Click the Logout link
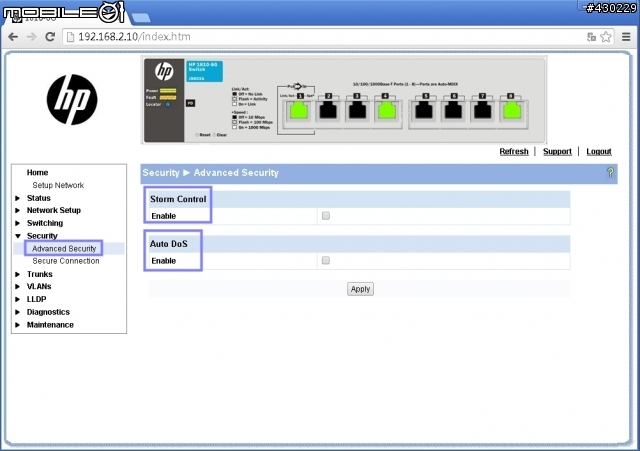 599,151
